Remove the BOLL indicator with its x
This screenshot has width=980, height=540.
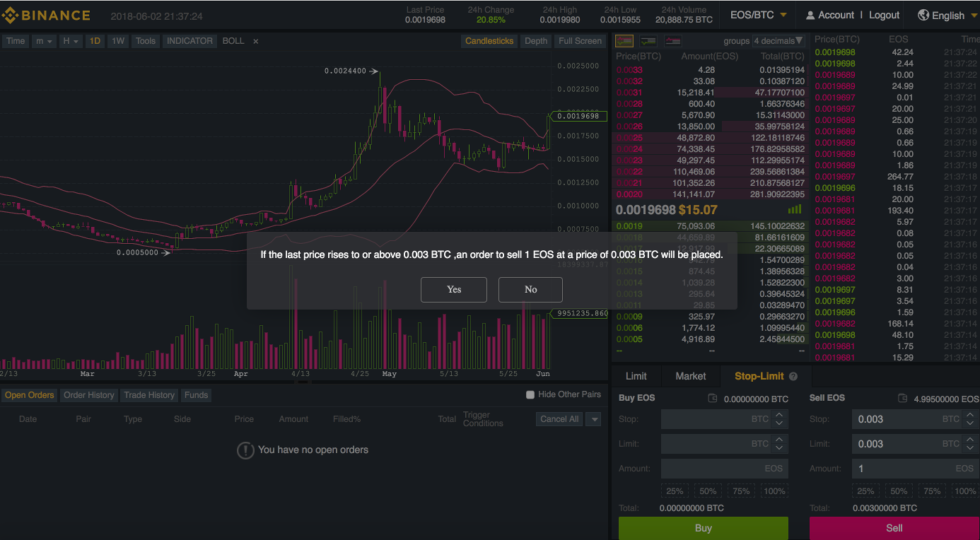click(256, 41)
